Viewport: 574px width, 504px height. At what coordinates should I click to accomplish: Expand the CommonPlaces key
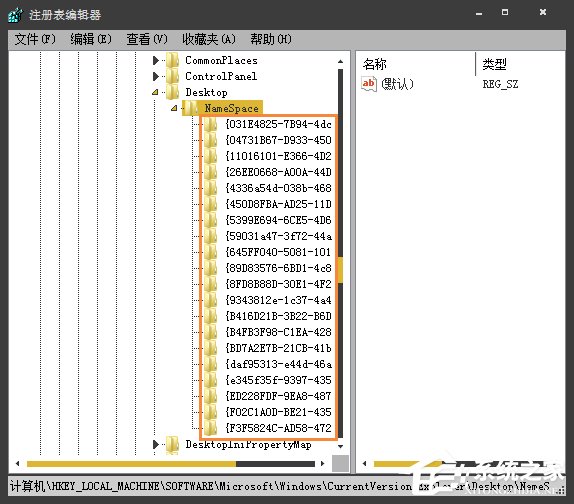pos(156,60)
